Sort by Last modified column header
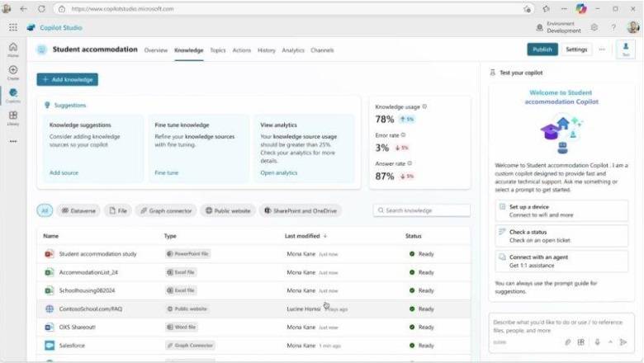The width and height of the screenshot is (644, 363). (x=305, y=236)
